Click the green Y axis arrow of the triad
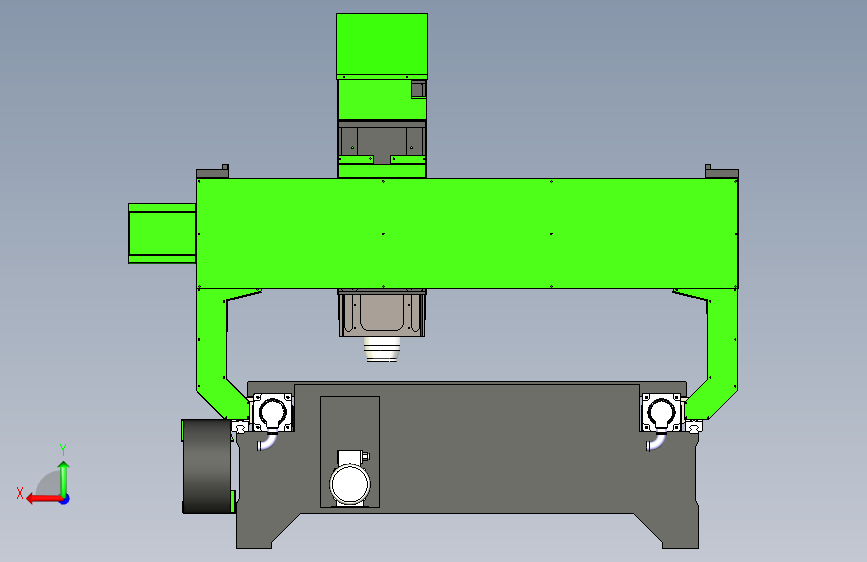 [64, 478]
